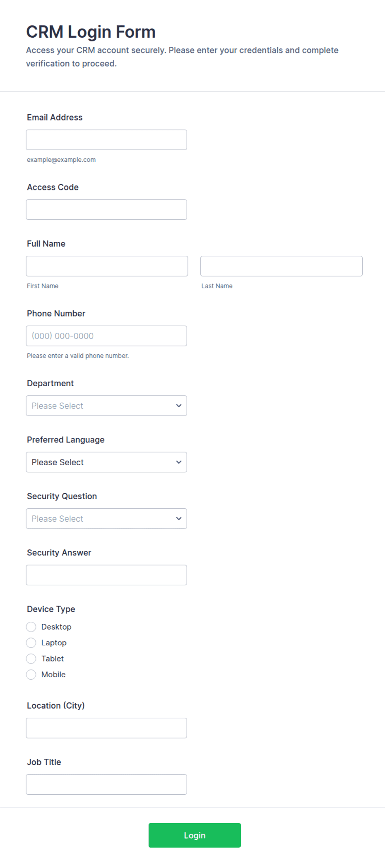Click the Device Type label
Image resolution: width=385 pixels, height=868 pixels.
click(51, 609)
